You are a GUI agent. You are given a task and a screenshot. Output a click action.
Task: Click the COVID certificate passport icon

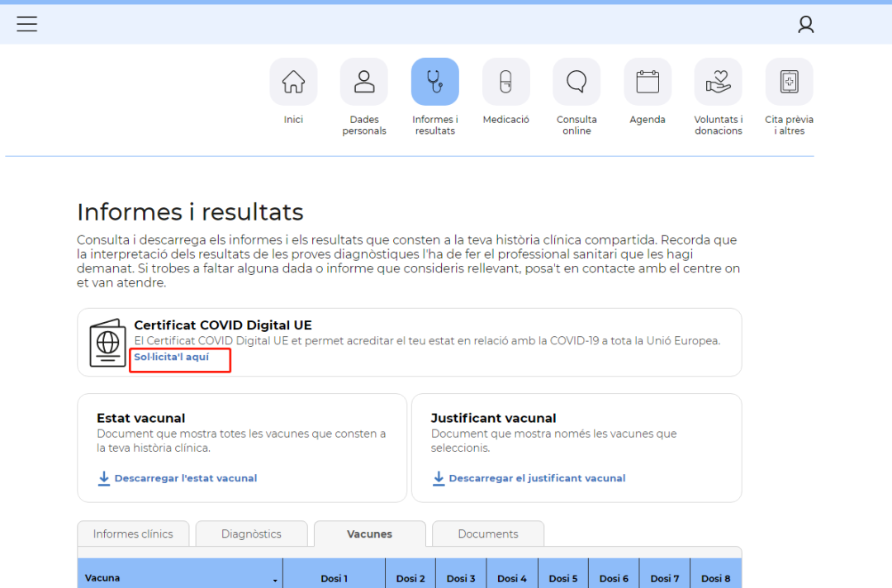pos(107,343)
